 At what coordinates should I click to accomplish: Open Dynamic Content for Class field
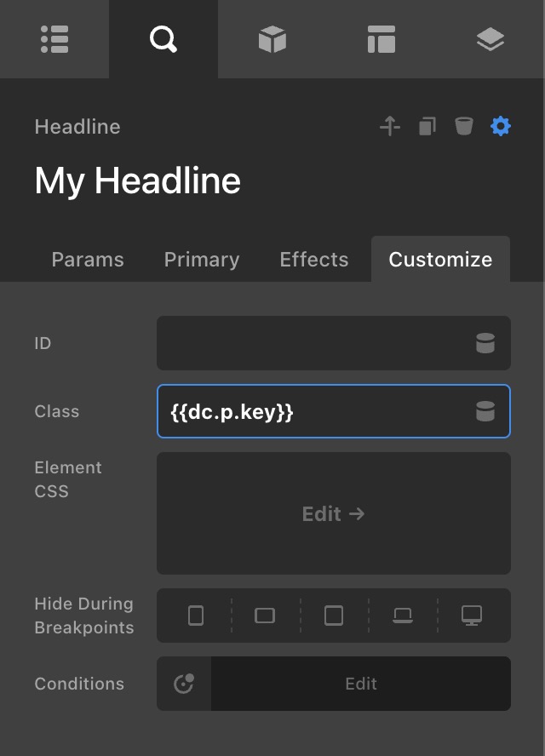[485, 412]
